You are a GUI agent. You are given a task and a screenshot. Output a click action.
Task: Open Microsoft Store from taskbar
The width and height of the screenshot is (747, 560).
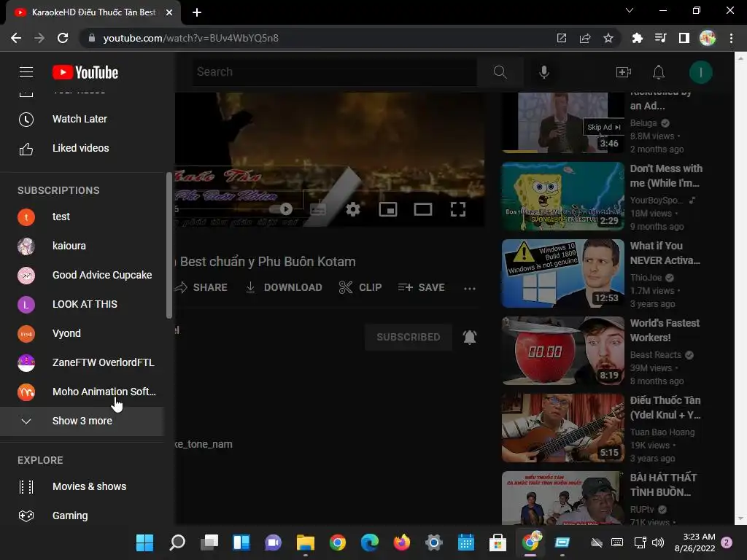(498, 542)
